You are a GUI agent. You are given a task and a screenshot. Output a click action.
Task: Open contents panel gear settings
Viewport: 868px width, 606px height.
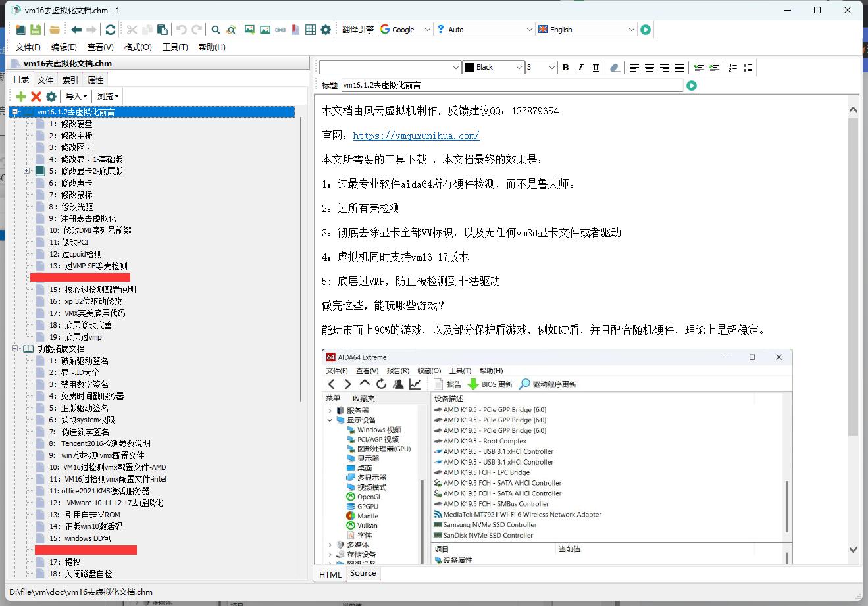point(51,97)
